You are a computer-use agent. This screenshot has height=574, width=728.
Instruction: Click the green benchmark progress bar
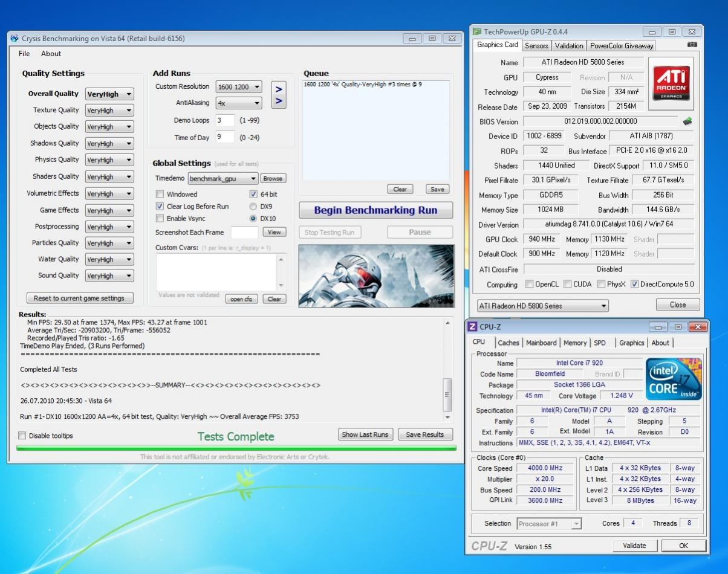236,448
